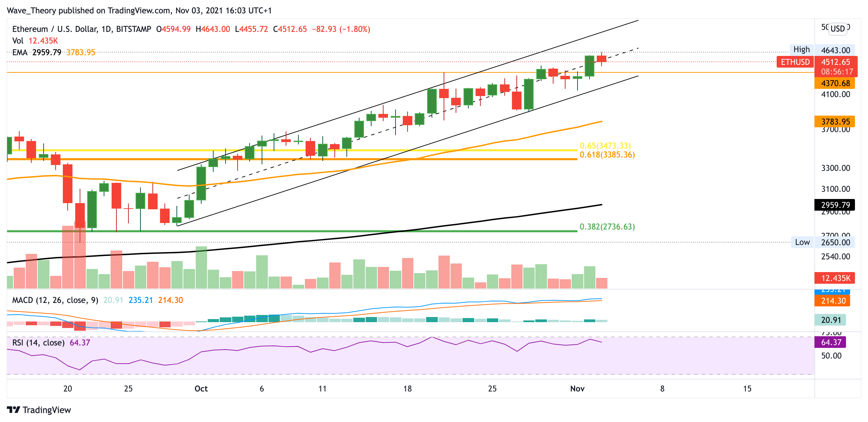
Task: Click the Oct label on time axis
Action: [201, 389]
